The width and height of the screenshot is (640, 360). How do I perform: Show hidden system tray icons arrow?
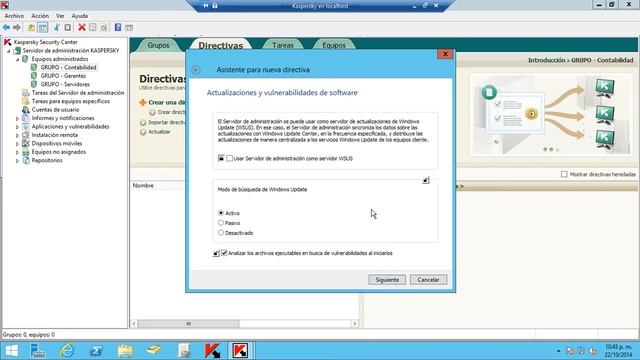point(558,351)
